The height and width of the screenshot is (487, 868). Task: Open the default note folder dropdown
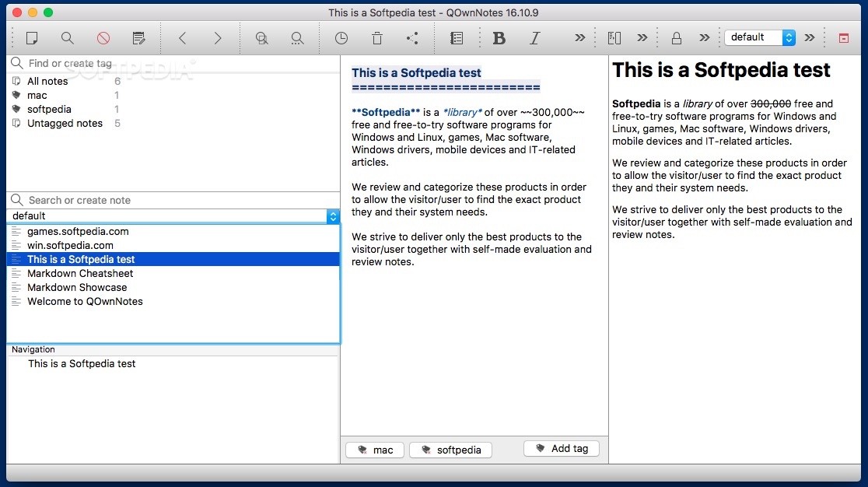173,215
